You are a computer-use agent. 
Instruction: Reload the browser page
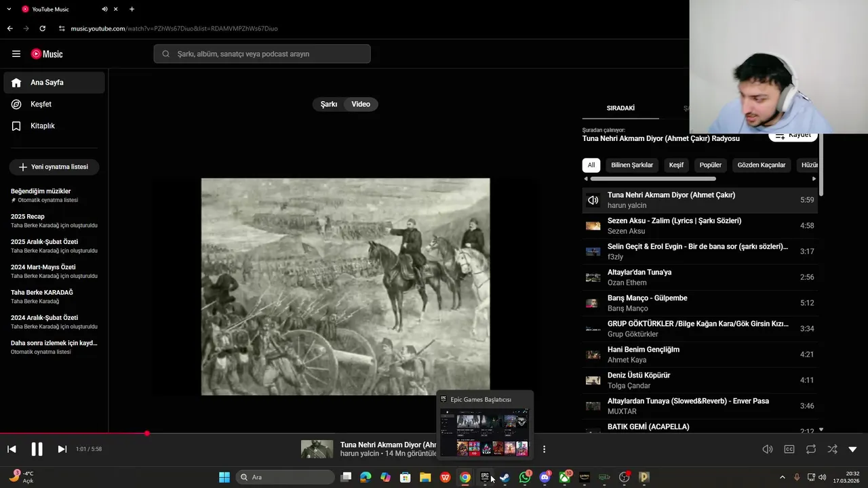(42, 28)
